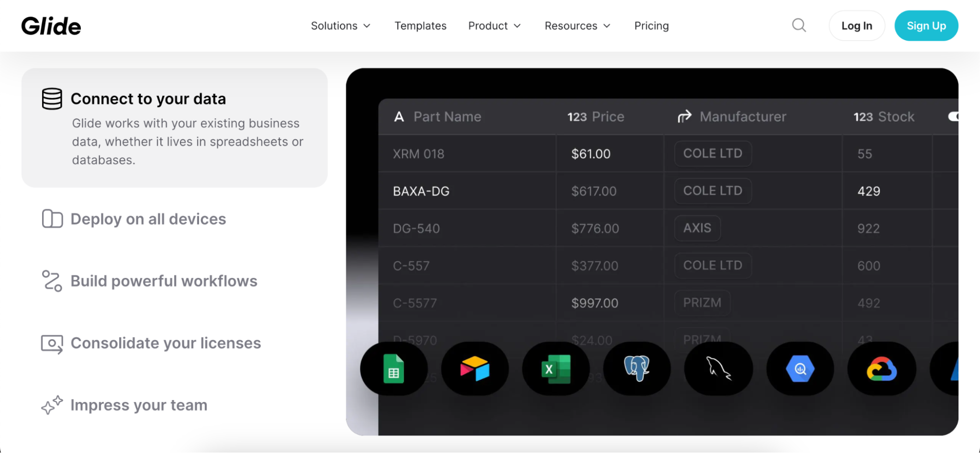Go to the Pricing page
The width and height of the screenshot is (980, 453).
coord(651,26)
